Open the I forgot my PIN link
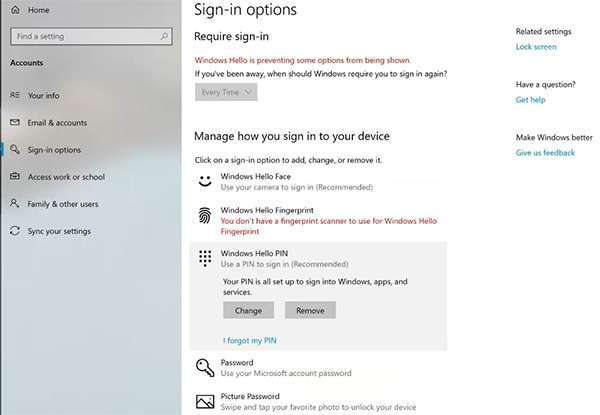600x415 pixels. click(250, 340)
